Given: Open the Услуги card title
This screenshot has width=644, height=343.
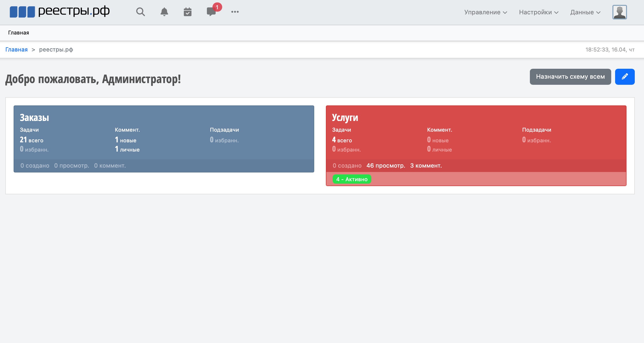Looking at the screenshot, I should 345,118.
